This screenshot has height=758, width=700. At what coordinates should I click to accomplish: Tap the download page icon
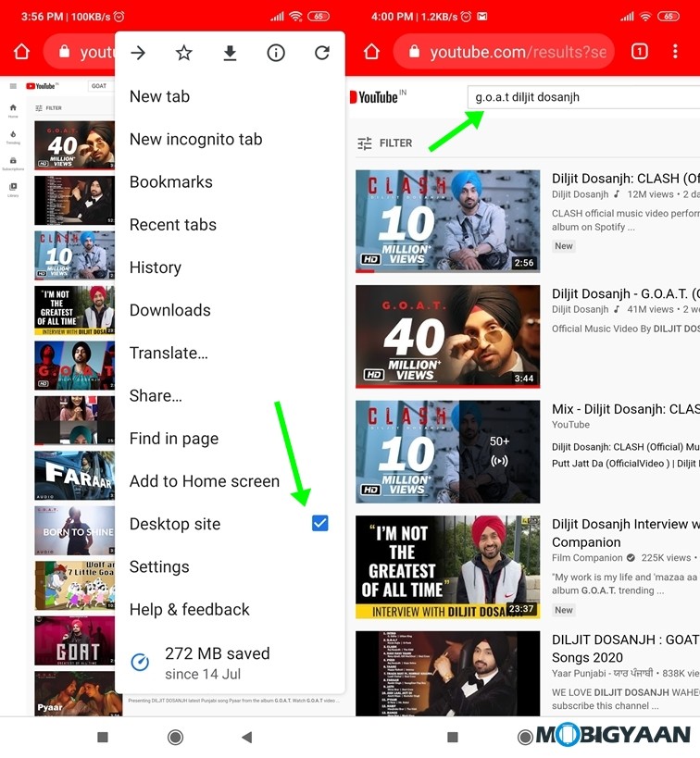pos(230,53)
